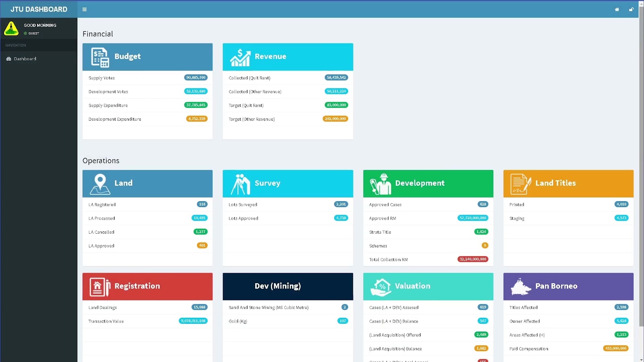Click the Total Collection RM red badge

[473, 259]
